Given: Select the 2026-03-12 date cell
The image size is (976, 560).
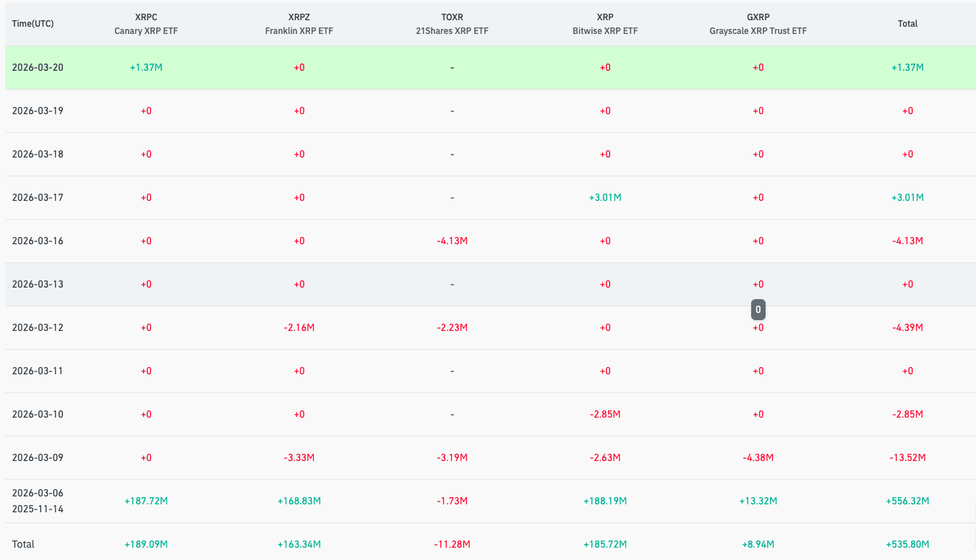Looking at the screenshot, I should coord(38,327).
